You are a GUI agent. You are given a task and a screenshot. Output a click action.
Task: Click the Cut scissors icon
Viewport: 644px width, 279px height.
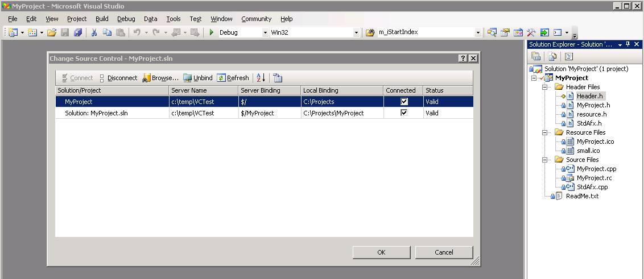[94, 32]
